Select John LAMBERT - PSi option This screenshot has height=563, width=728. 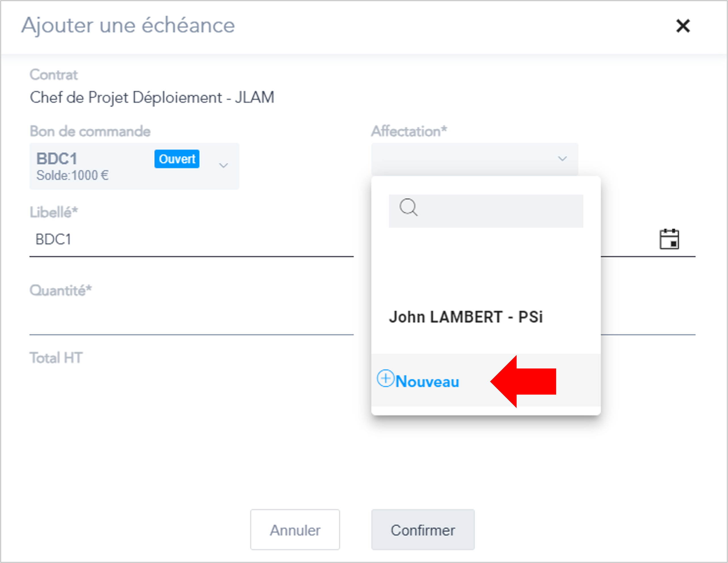(x=466, y=317)
